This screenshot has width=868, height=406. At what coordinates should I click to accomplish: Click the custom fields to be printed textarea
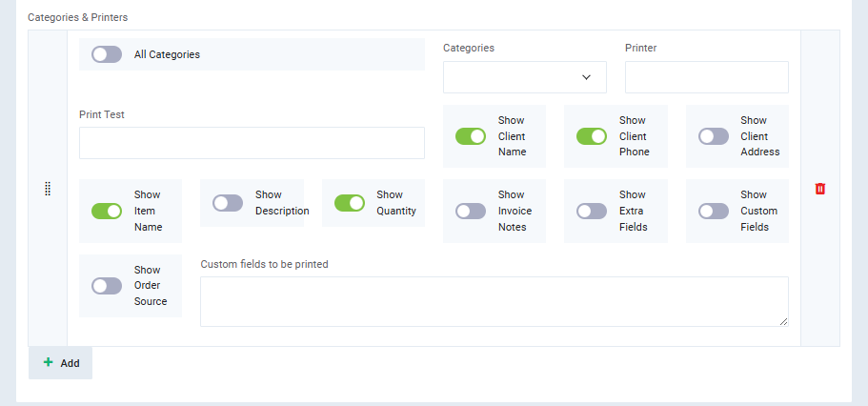[x=494, y=301]
